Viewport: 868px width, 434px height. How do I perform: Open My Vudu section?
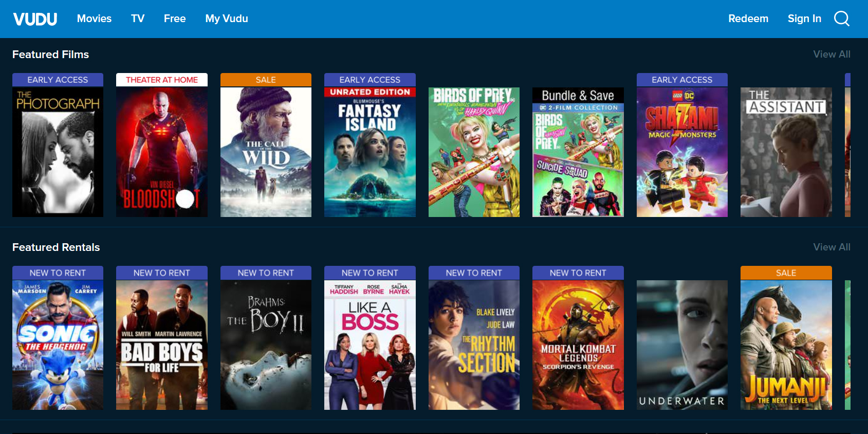pyautogui.click(x=227, y=19)
